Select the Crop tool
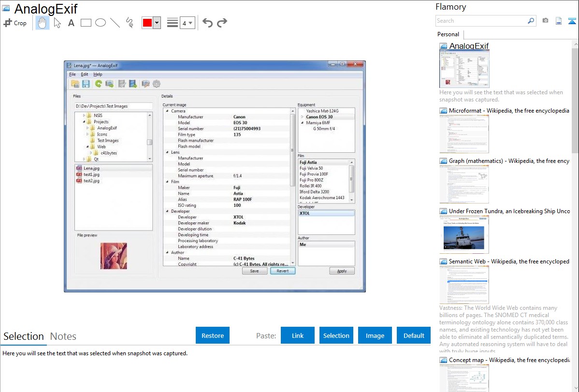Viewport: 579px width, 392px height. (15, 23)
